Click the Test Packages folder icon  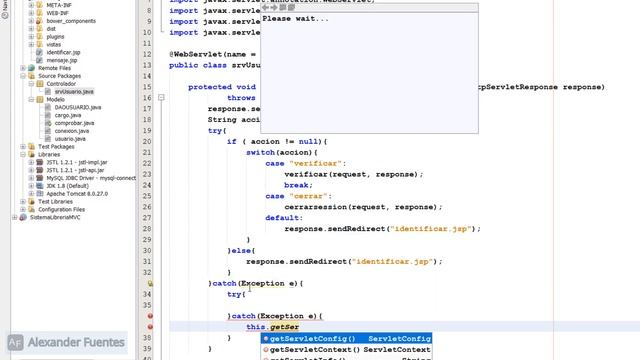pyautogui.click(x=31, y=147)
